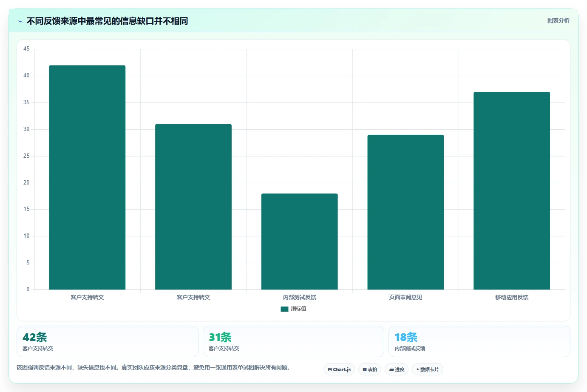Click the 31条 stat value
The image size is (587, 392).
pyautogui.click(x=220, y=337)
